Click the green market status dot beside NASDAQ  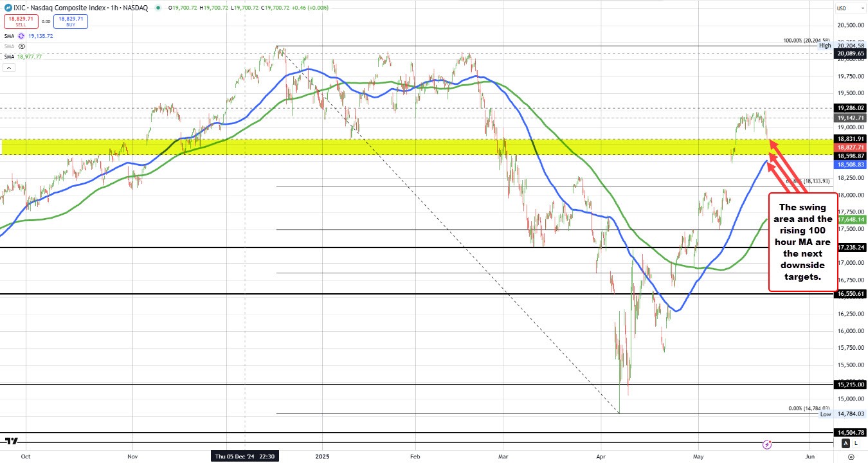click(158, 8)
